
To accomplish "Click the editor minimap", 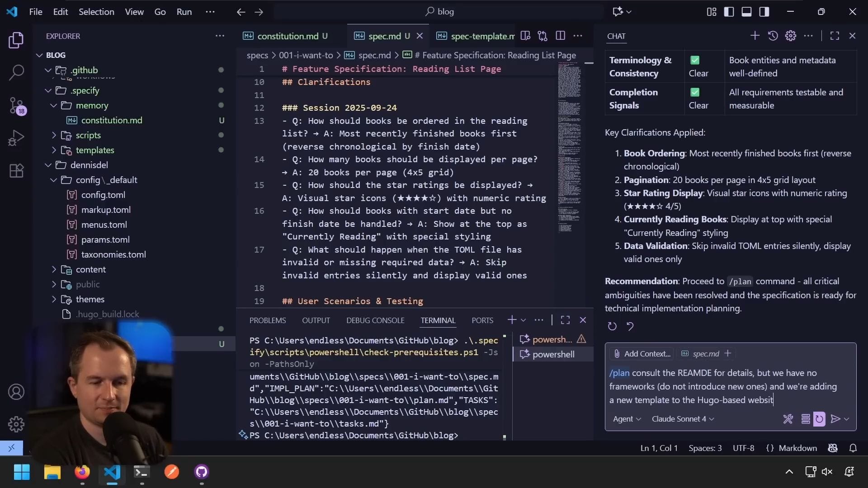I will point(569,149).
